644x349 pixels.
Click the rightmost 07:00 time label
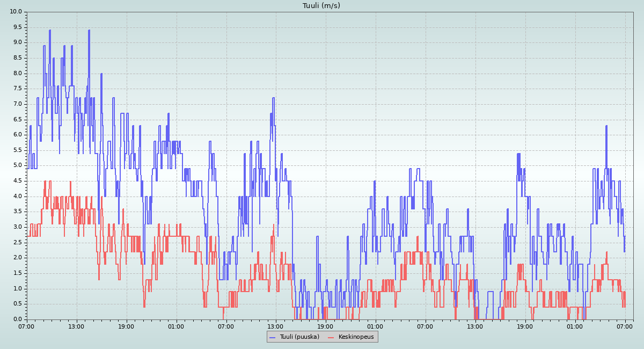click(625, 326)
